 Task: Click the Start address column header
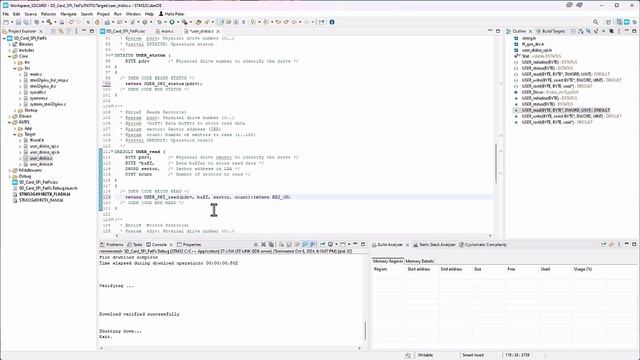(x=419, y=269)
